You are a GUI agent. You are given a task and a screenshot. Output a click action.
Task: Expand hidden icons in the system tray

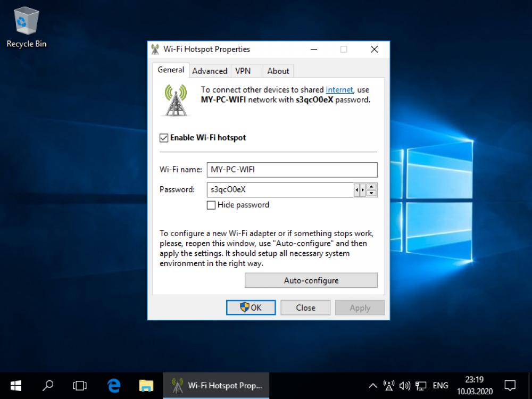pyautogui.click(x=373, y=385)
